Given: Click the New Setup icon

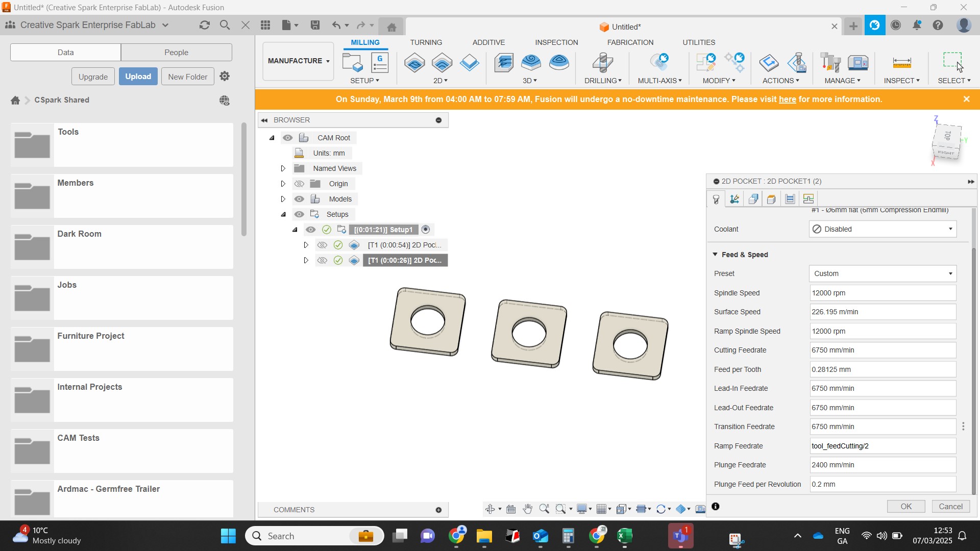Looking at the screenshot, I should tap(353, 62).
